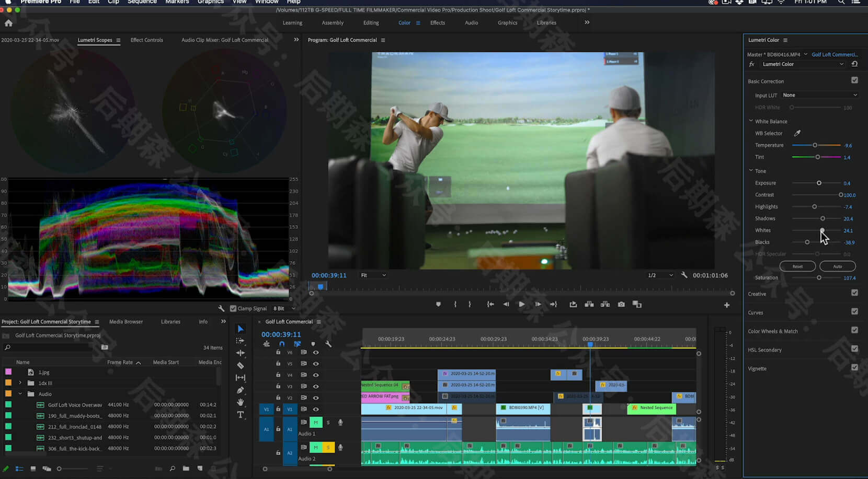The height and width of the screenshot is (479, 868).
Task: Click the timeline timecode 00:00:39:11
Action: (281, 334)
